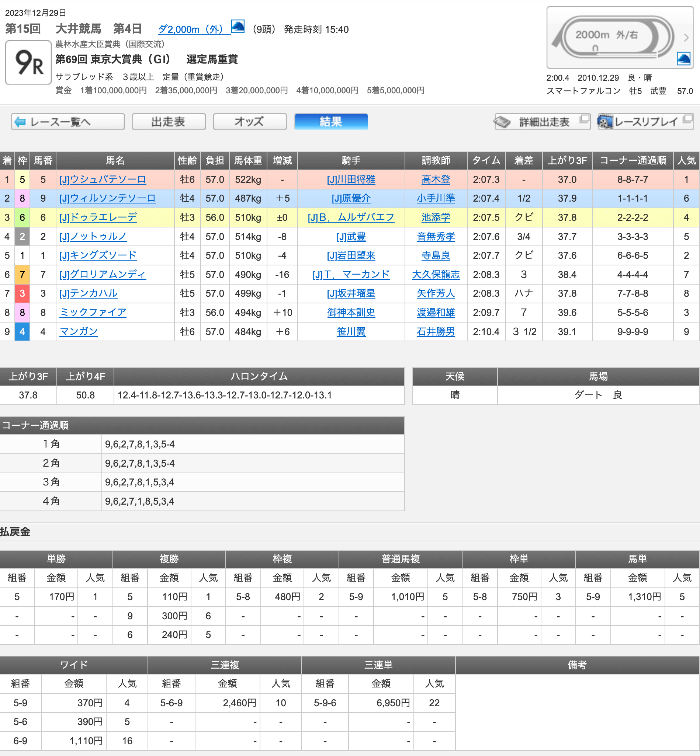Click the 人気 column header in results table
700x756 pixels.
tap(686, 160)
